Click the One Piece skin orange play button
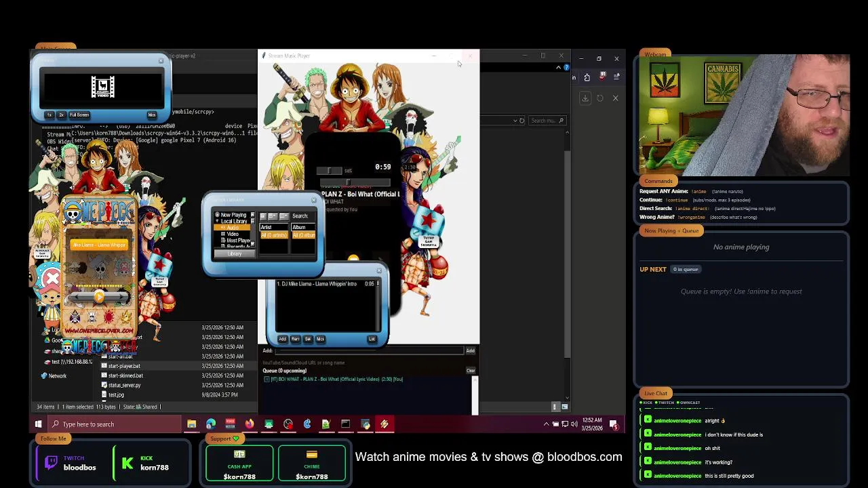The width and height of the screenshot is (868, 488). point(98,296)
